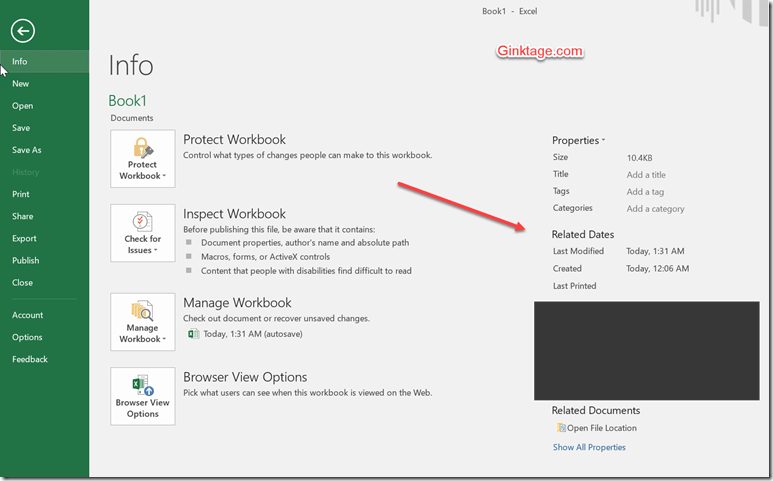Click the Add a title field

[x=646, y=175]
